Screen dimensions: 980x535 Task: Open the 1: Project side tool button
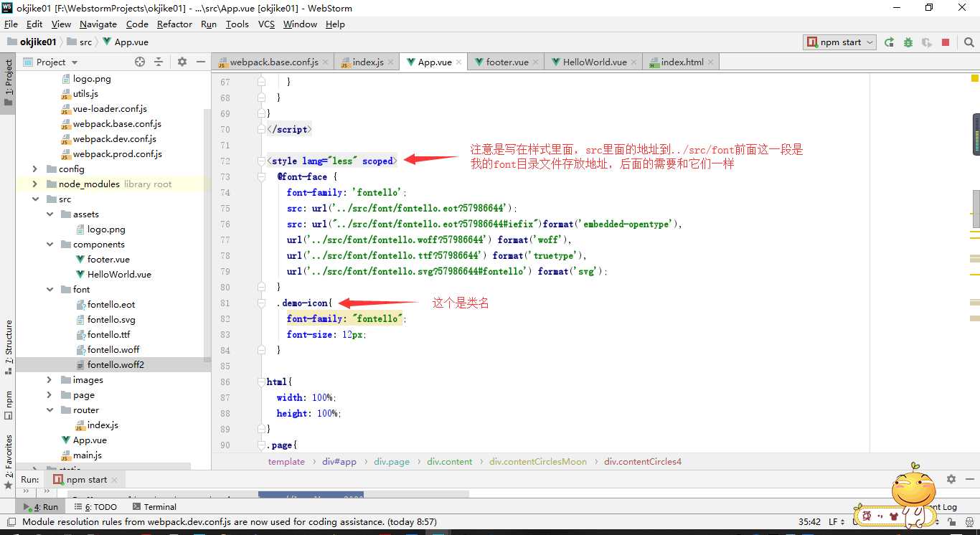(9, 82)
